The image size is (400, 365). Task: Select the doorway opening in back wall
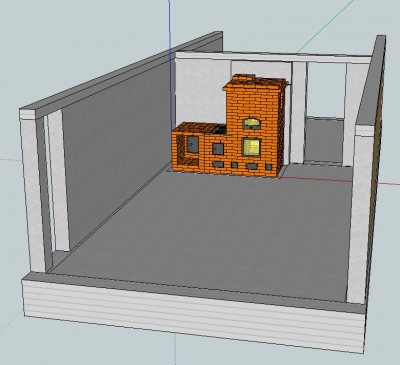pos(325,113)
